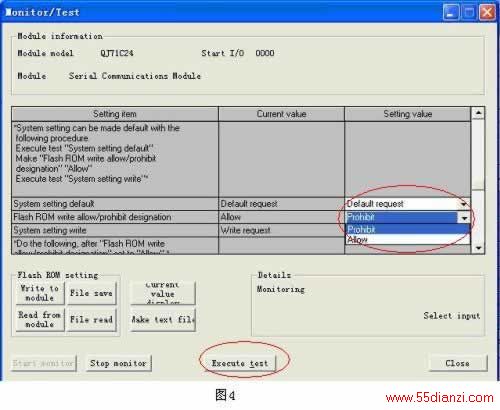500x410 pixels.
Task: Minimize the Monitor/Test window
Action: click(x=451, y=13)
